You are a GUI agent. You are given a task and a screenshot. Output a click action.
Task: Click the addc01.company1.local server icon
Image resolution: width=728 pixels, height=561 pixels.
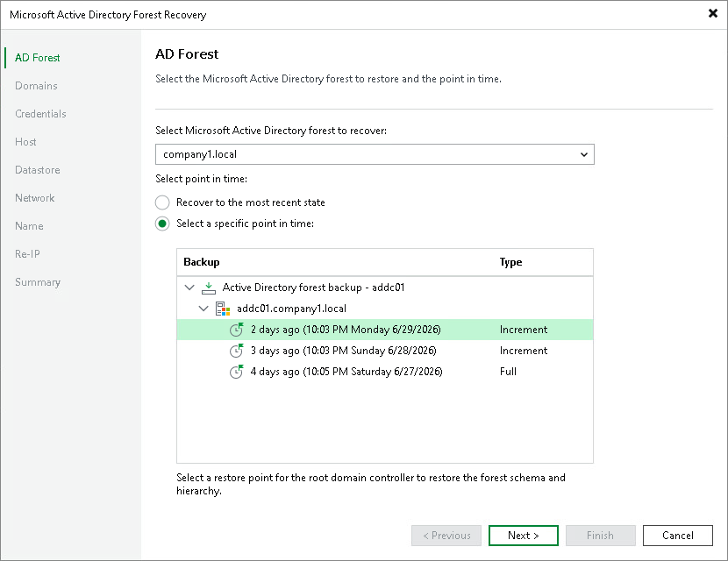tap(223, 309)
